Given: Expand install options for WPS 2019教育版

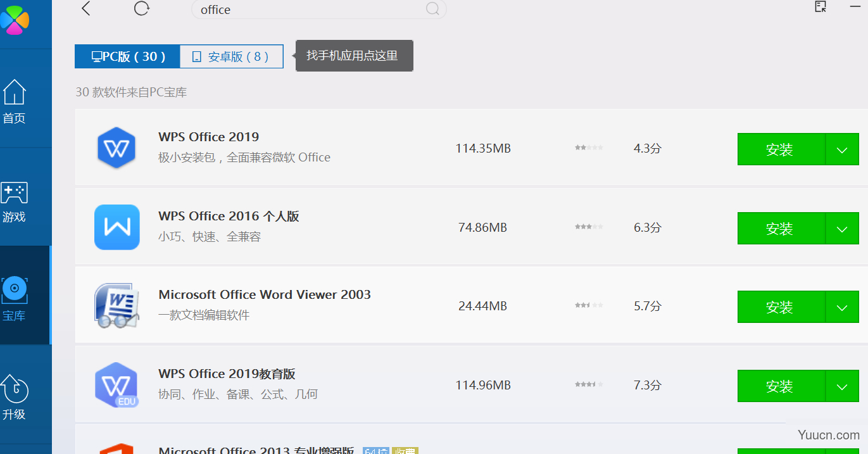Looking at the screenshot, I should tap(842, 386).
